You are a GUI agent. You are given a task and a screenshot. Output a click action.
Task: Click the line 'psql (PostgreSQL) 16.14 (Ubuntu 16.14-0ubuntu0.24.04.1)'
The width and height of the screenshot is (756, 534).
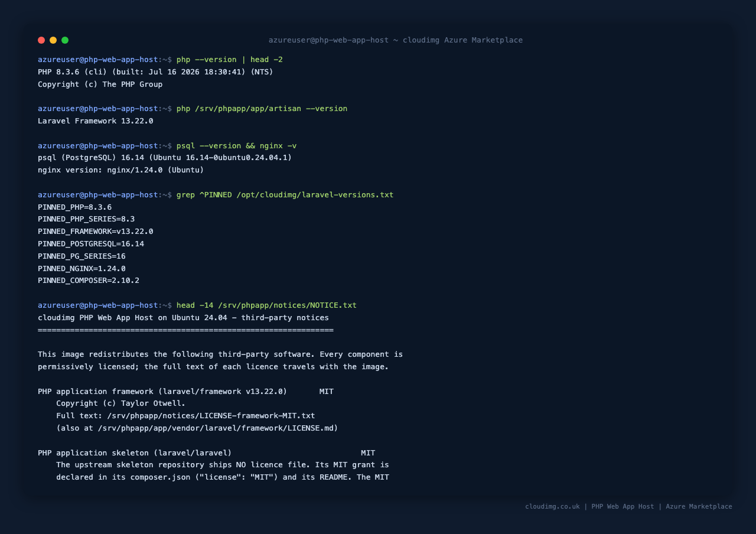point(165,158)
